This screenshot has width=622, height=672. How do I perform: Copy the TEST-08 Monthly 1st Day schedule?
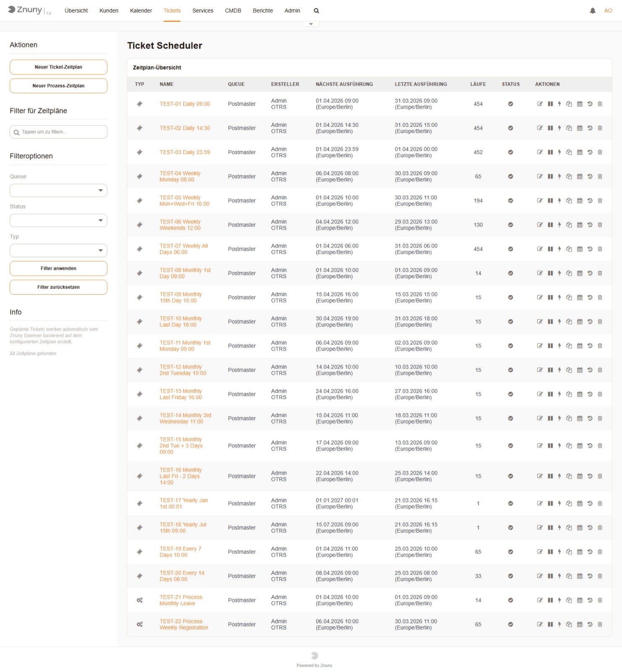click(x=569, y=273)
